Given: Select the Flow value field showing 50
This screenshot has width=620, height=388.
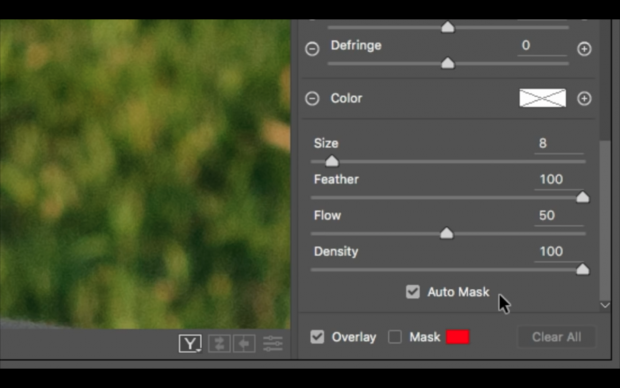Looking at the screenshot, I should (x=558, y=216).
